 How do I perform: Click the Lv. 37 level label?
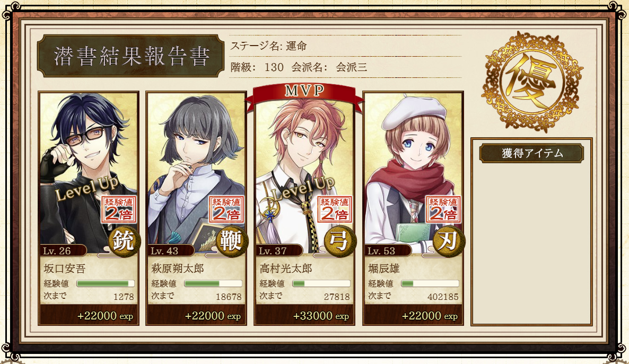click(x=273, y=251)
